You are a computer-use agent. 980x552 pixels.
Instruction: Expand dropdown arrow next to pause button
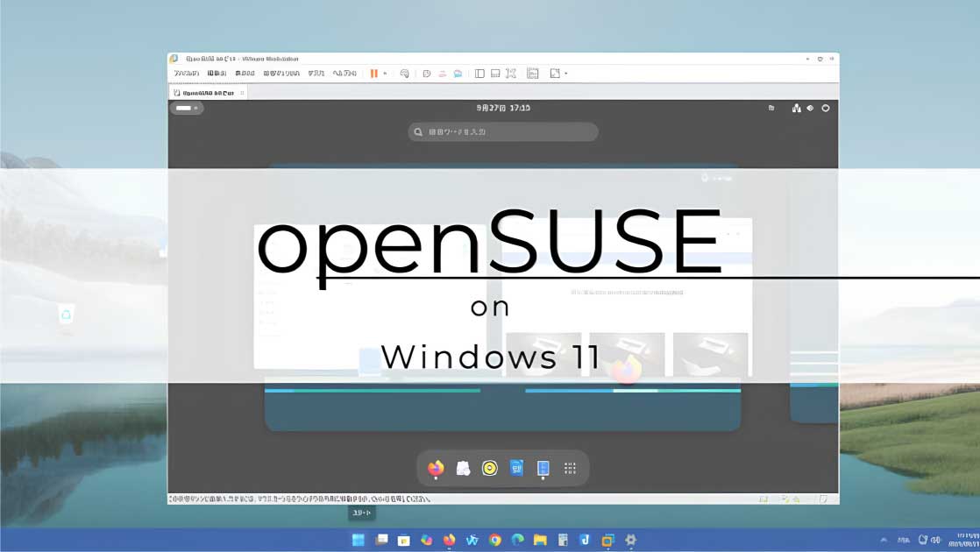tap(385, 74)
